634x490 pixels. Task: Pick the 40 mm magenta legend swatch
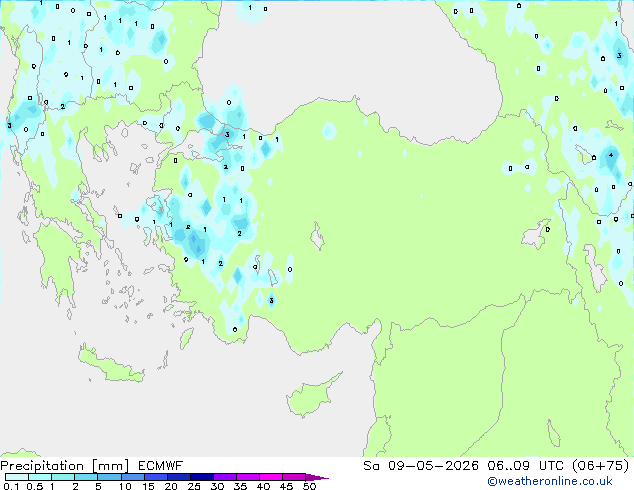(x=271, y=477)
